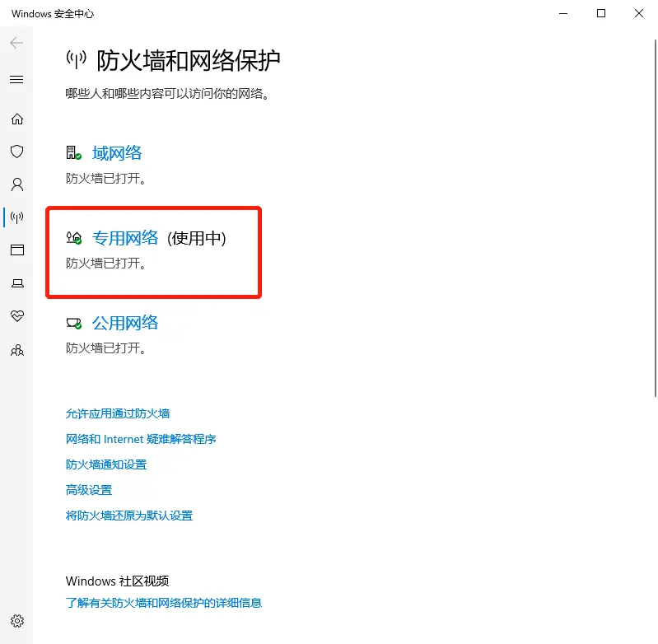This screenshot has width=658, height=644.
Task: Open Virus & threat protection shield icon
Action: coord(17,152)
